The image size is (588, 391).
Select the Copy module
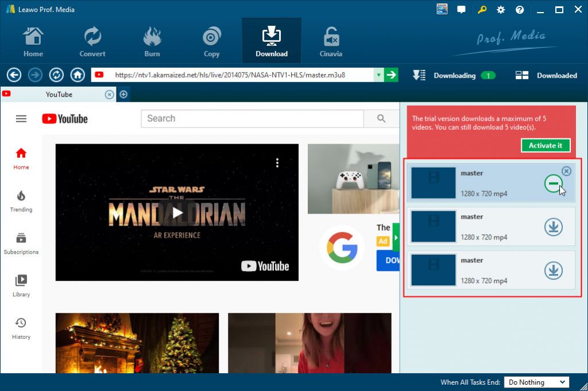[x=211, y=40]
